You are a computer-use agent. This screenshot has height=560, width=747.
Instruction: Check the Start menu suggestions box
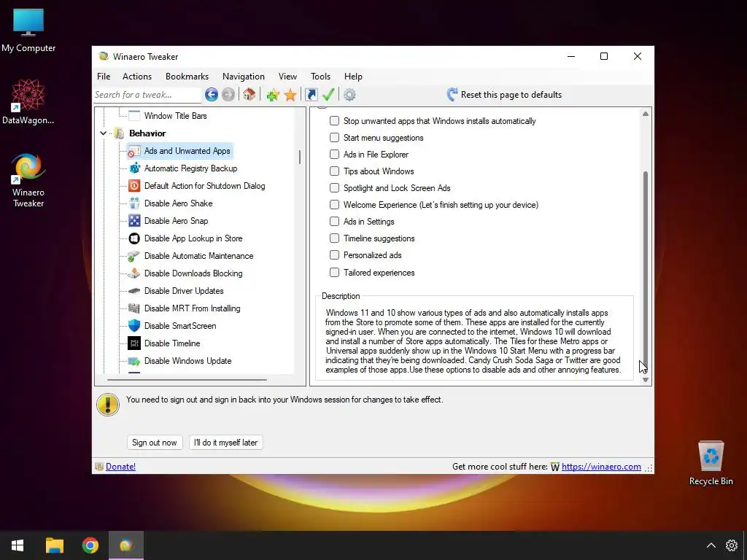334,138
